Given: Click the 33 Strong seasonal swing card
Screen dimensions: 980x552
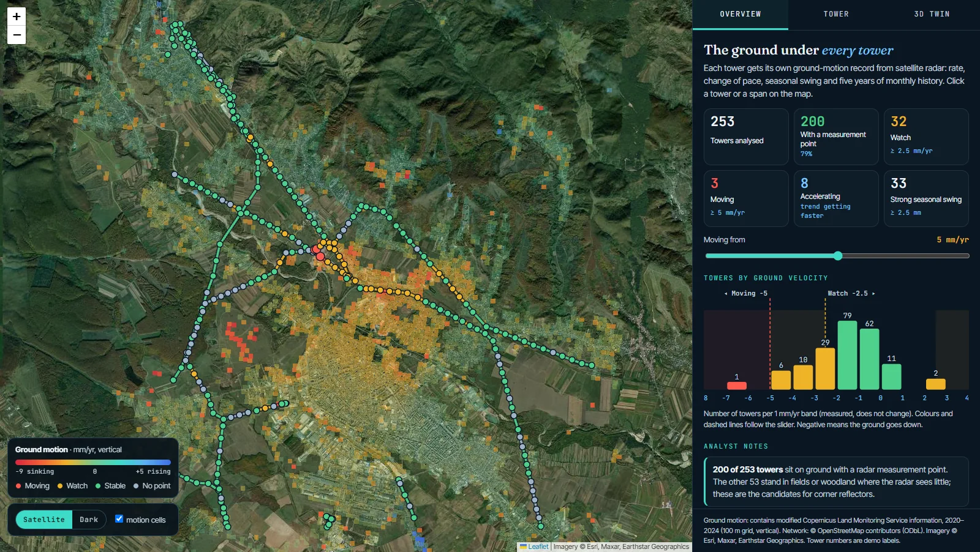Looking at the screenshot, I should [926, 198].
